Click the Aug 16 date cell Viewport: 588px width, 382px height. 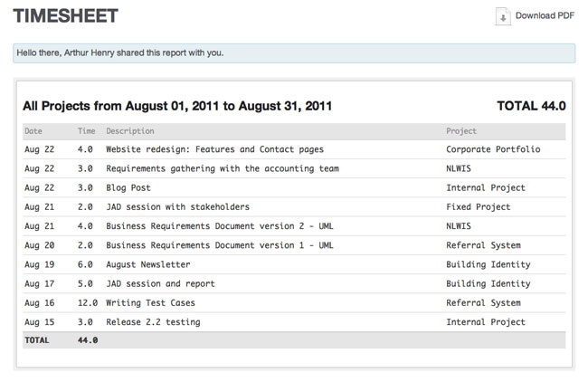pyautogui.click(x=40, y=303)
